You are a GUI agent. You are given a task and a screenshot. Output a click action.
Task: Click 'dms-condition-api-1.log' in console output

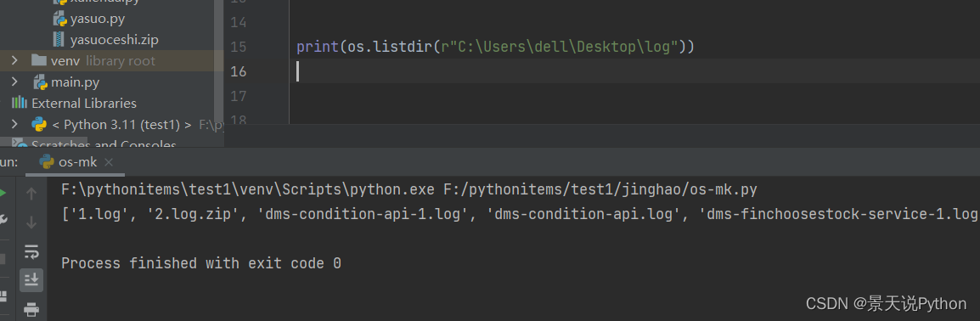363,214
